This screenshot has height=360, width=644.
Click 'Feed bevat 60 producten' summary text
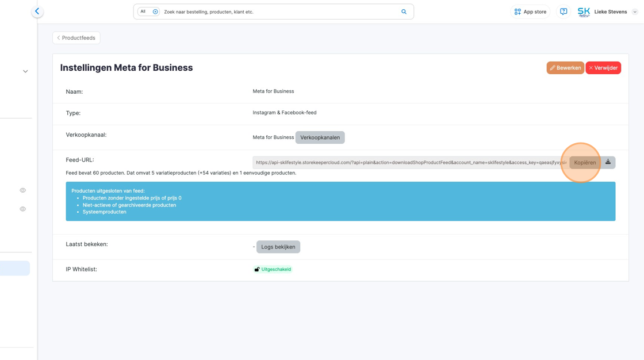point(181,173)
